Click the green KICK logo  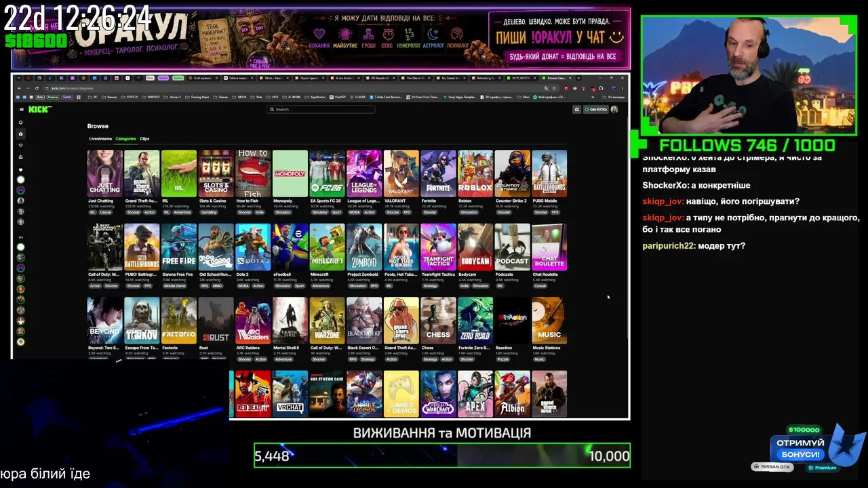(40, 109)
